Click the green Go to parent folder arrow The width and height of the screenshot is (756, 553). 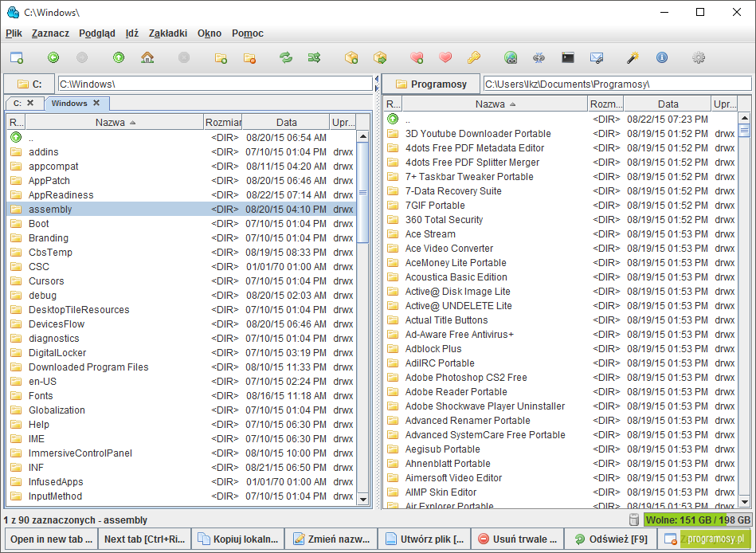point(119,58)
